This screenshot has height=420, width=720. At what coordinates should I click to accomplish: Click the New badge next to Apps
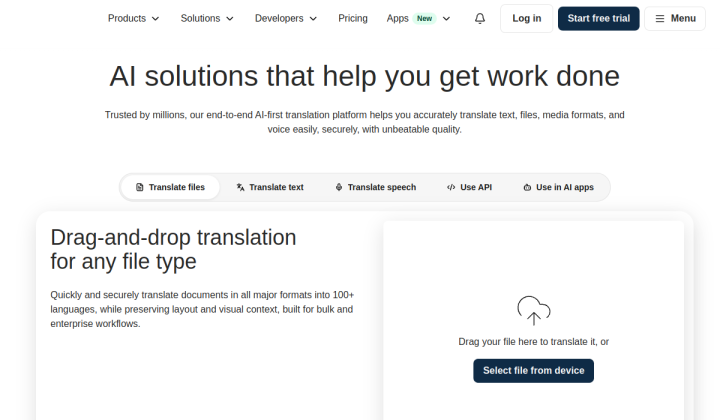click(424, 18)
